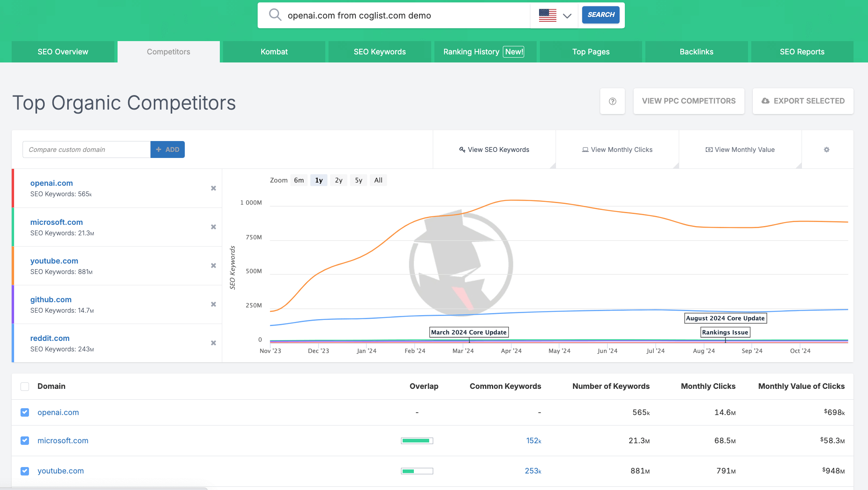868x490 pixels.
Task: Set chart zoom to 5y
Action: (358, 180)
